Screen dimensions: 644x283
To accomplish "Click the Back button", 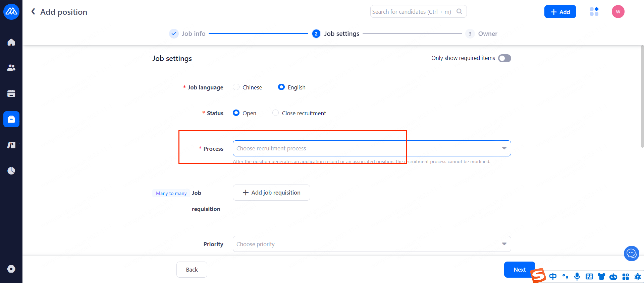I will pyautogui.click(x=192, y=270).
